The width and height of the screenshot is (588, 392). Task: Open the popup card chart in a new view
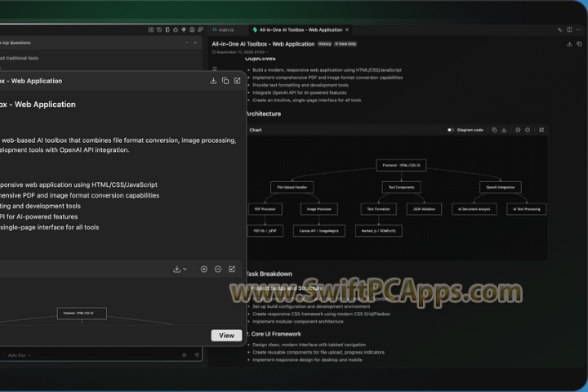(232, 269)
